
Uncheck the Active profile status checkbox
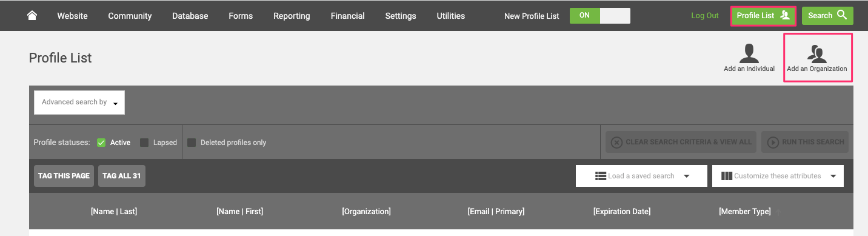pos(101,143)
